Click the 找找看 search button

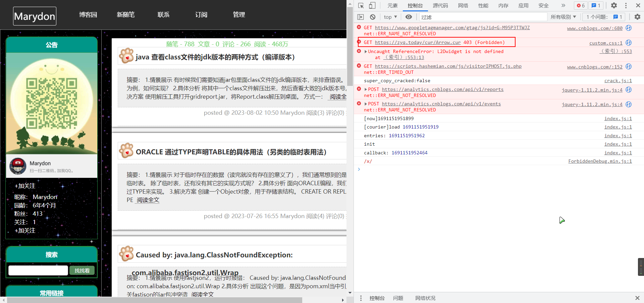pos(82,270)
